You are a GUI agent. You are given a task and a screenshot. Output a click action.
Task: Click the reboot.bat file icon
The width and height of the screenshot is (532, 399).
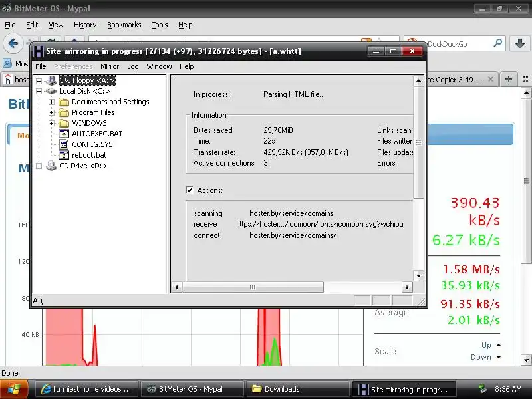point(64,155)
